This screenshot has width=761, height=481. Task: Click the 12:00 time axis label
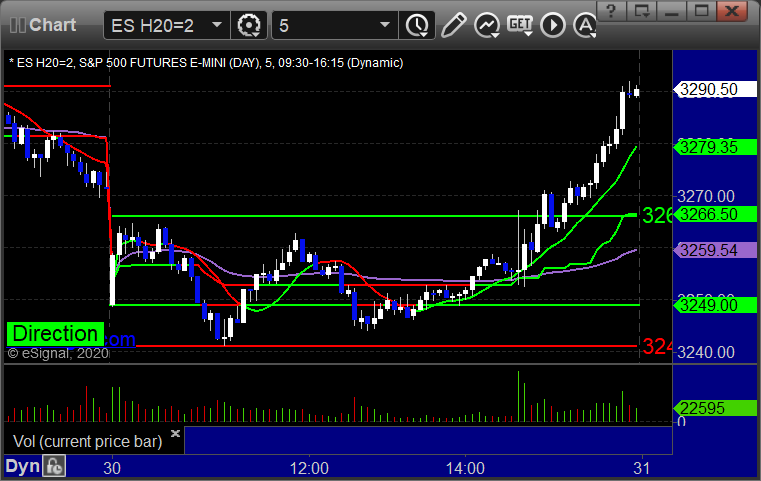(309, 467)
